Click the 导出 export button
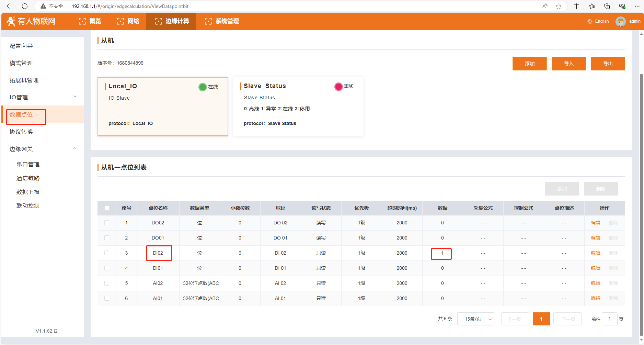The height and width of the screenshot is (345, 644). click(x=608, y=64)
